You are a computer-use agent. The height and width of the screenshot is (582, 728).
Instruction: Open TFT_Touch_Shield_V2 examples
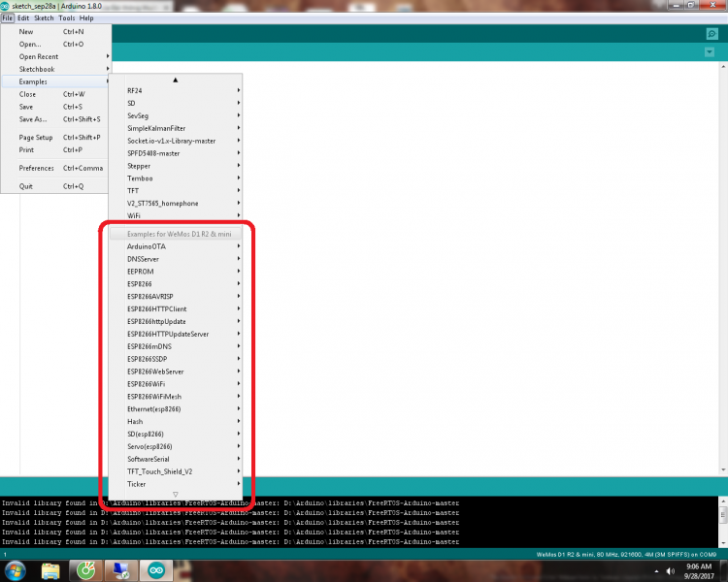[x=176, y=472]
